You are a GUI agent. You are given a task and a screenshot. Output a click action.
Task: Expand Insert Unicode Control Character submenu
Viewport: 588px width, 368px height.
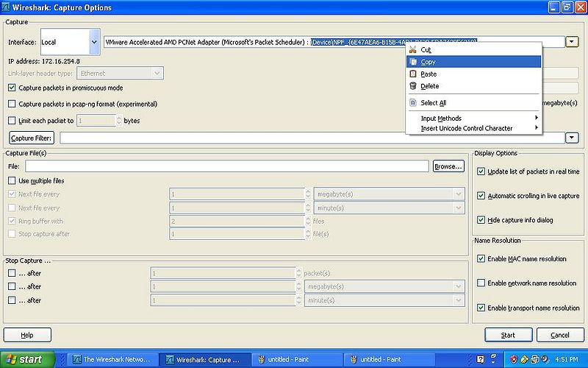pos(473,128)
